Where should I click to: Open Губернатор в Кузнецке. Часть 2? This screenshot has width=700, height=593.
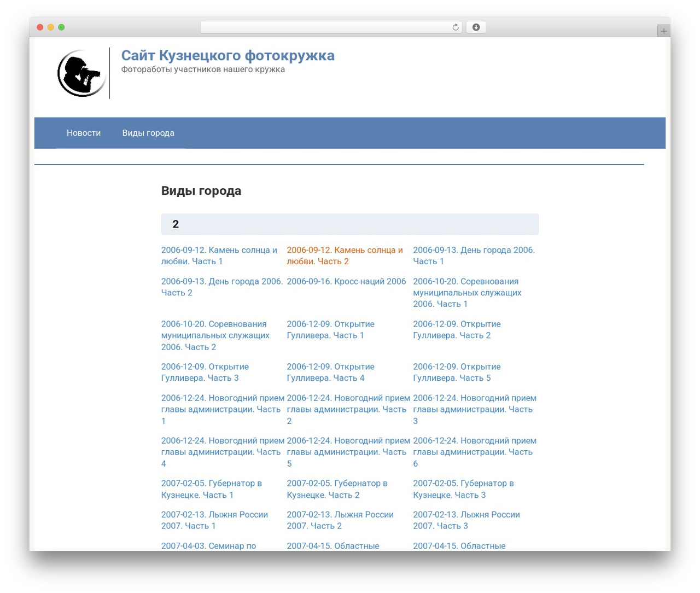point(337,489)
